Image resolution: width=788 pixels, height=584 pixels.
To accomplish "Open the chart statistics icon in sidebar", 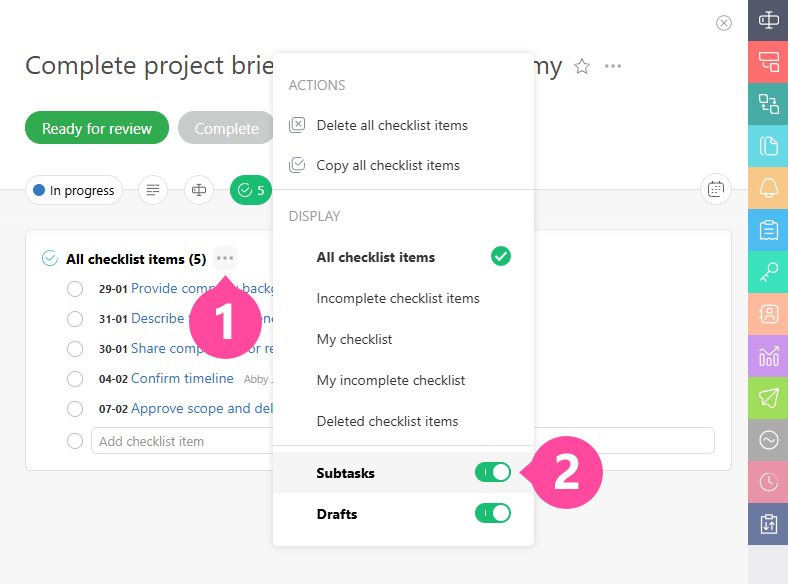I will click(x=768, y=356).
